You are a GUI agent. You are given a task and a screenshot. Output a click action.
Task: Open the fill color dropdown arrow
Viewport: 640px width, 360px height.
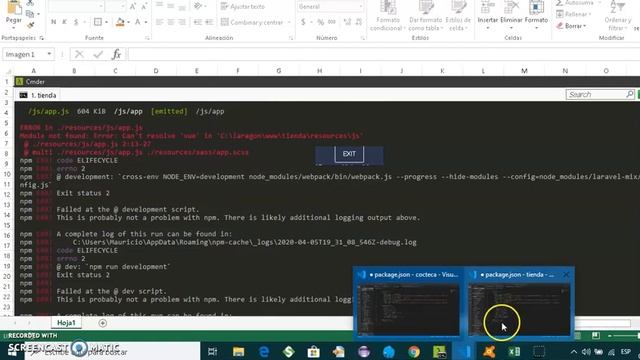[x=129, y=22]
